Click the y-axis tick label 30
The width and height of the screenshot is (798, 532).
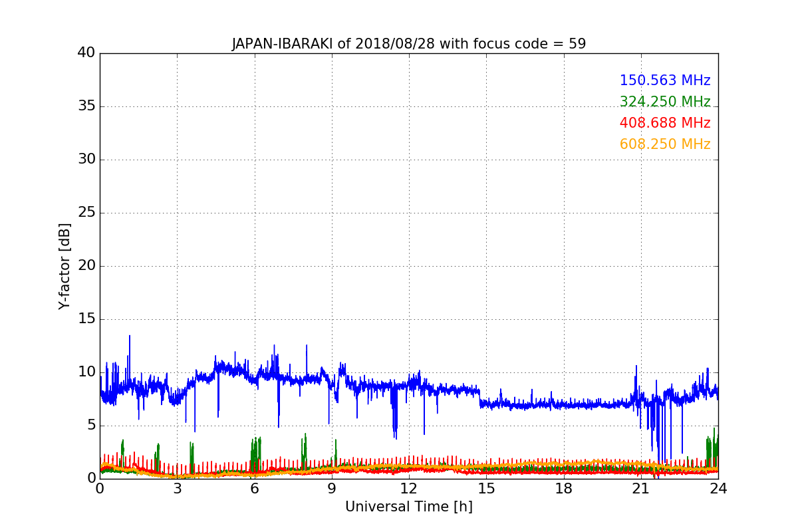(x=86, y=159)
